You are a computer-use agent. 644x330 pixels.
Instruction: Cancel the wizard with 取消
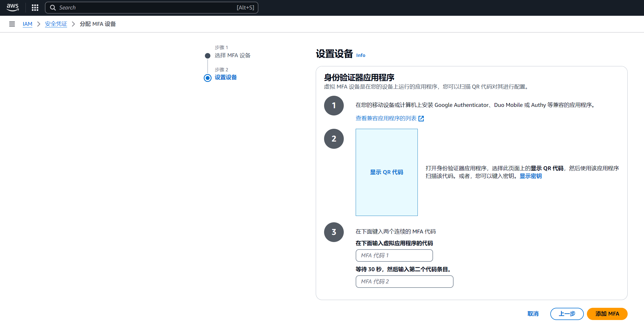533,314
